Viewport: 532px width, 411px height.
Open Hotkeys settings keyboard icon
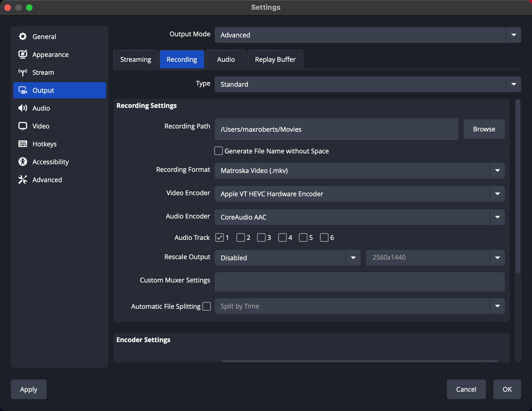point(23,144)
